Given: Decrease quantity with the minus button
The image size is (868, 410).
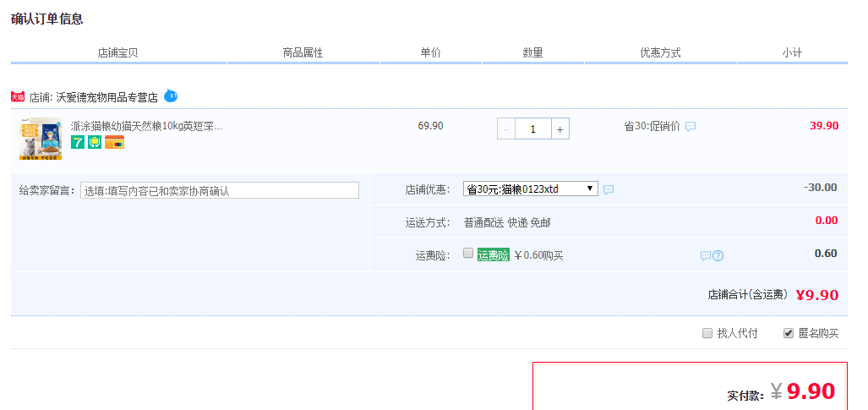Looking at the screenshot, I should coord(506,128).
